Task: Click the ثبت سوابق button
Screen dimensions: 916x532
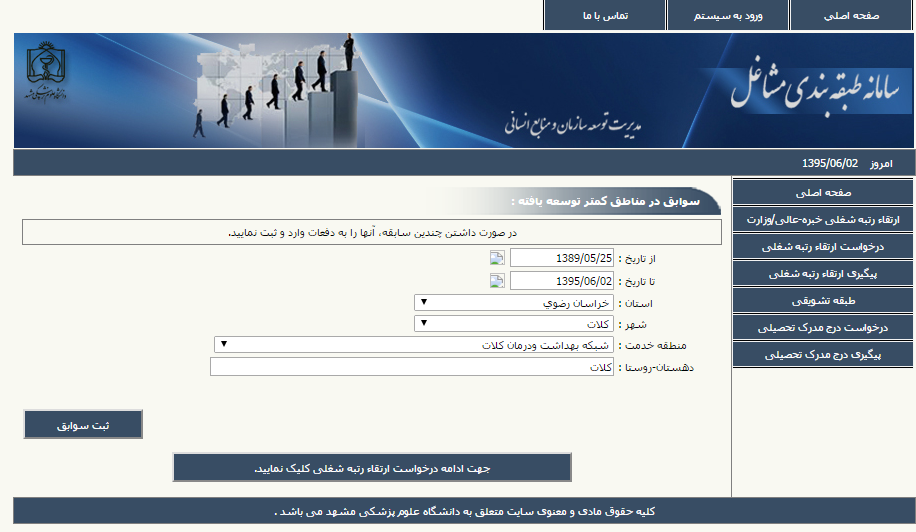Action: pos(83,425)
